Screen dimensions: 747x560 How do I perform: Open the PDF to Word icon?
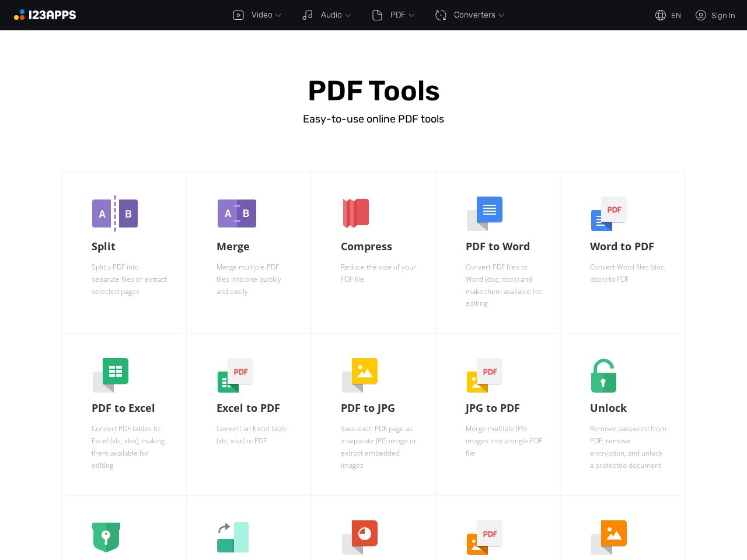click(484, 213)
